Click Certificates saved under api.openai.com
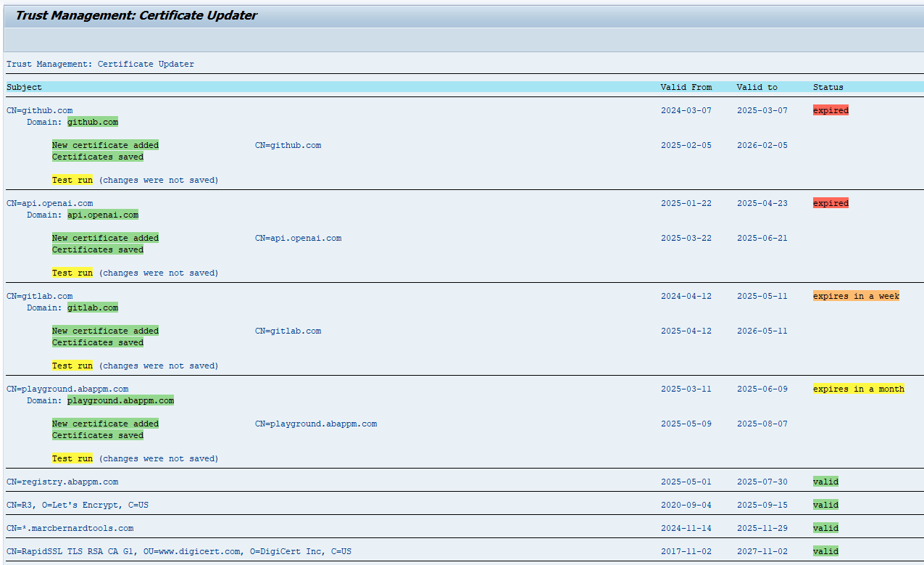924x565 pixels. [x=98, y=249]
